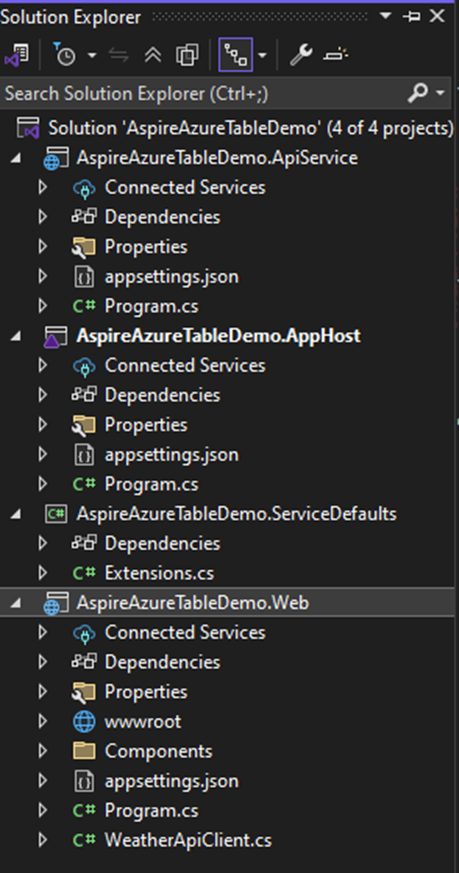Select WeatherApiClient.cs file
This screenshot has height=873, width=459.
(188, 840)
